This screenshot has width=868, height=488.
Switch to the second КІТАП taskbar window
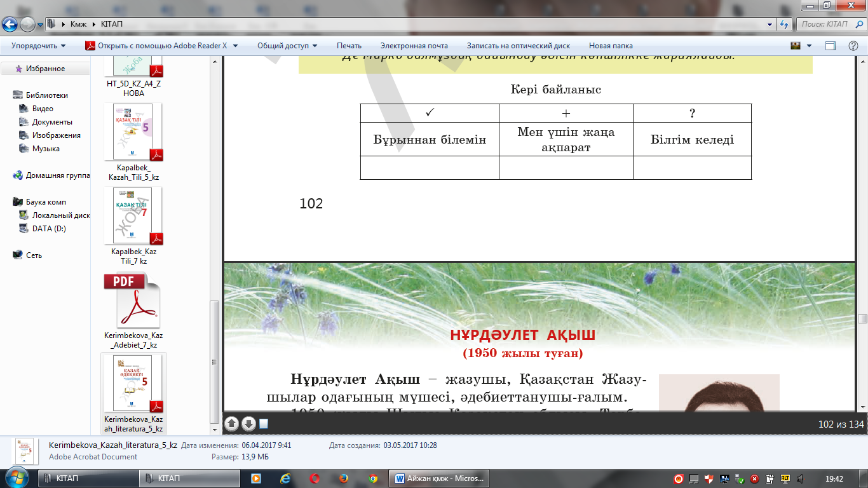(x=189, y=478)
